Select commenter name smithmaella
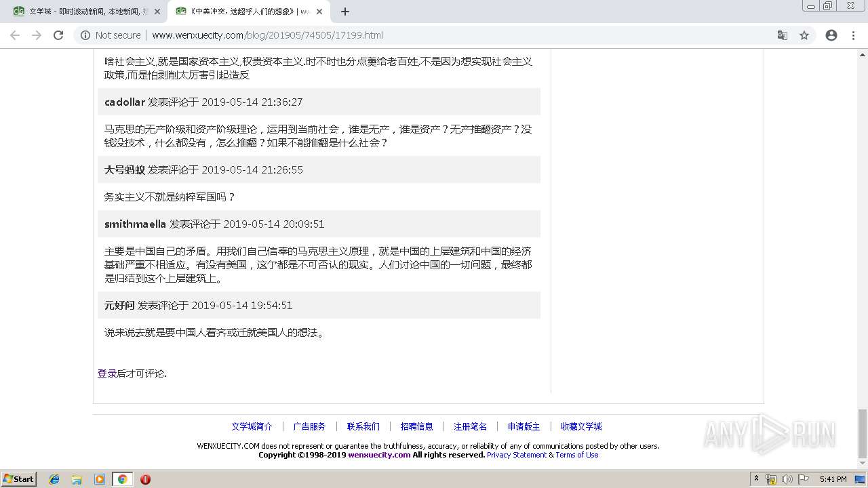868x488 pixels. pos(135,224)
